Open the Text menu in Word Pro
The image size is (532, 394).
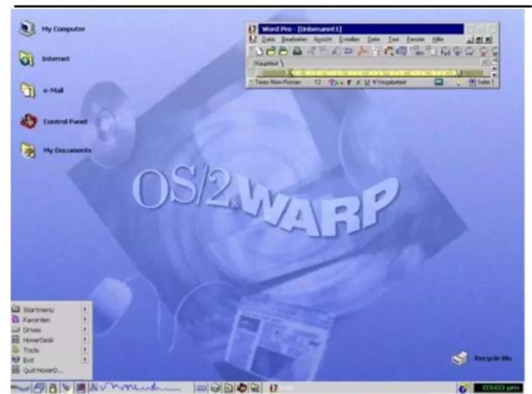click(x=393, y=40)
